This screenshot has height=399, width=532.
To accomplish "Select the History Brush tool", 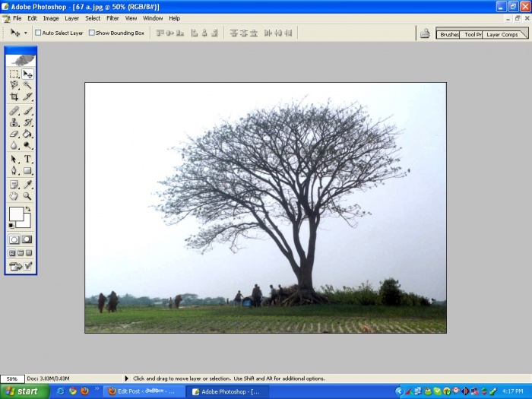I will [27, 122].
